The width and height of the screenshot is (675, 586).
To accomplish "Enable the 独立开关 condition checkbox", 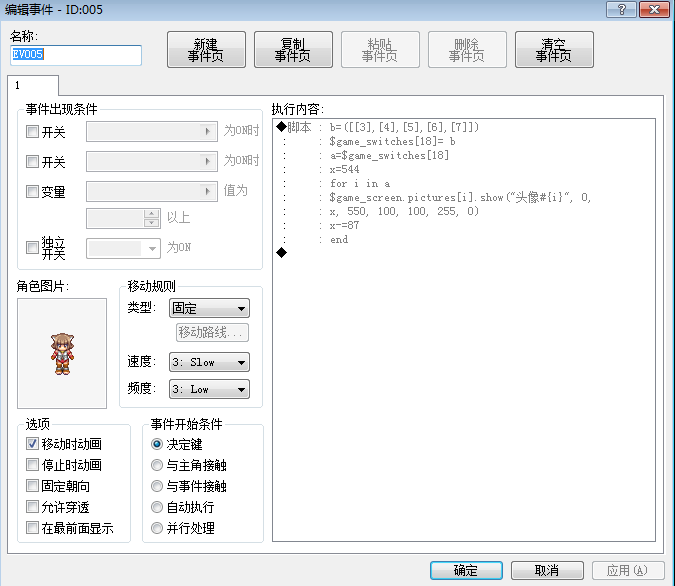I will (x=32, y=248).
